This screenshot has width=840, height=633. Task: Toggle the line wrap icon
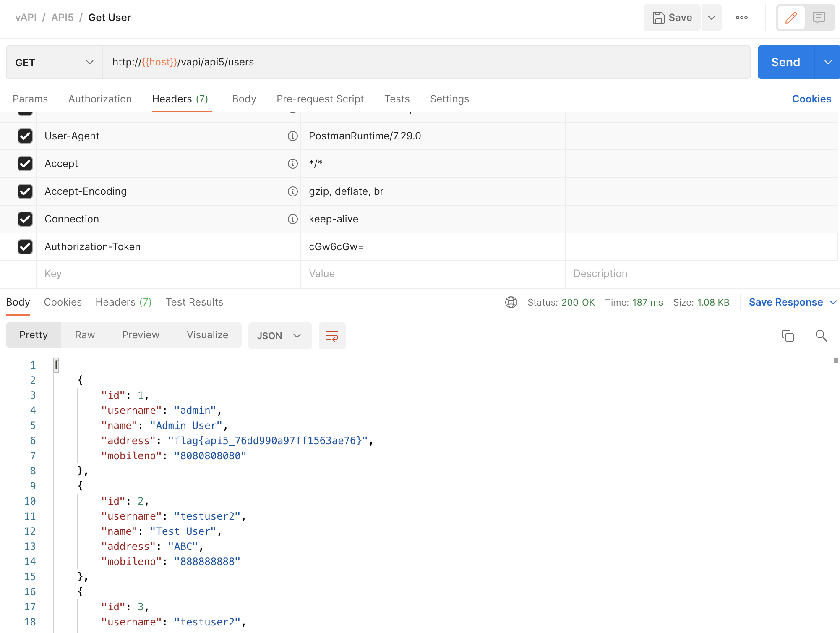click(332, 336)
